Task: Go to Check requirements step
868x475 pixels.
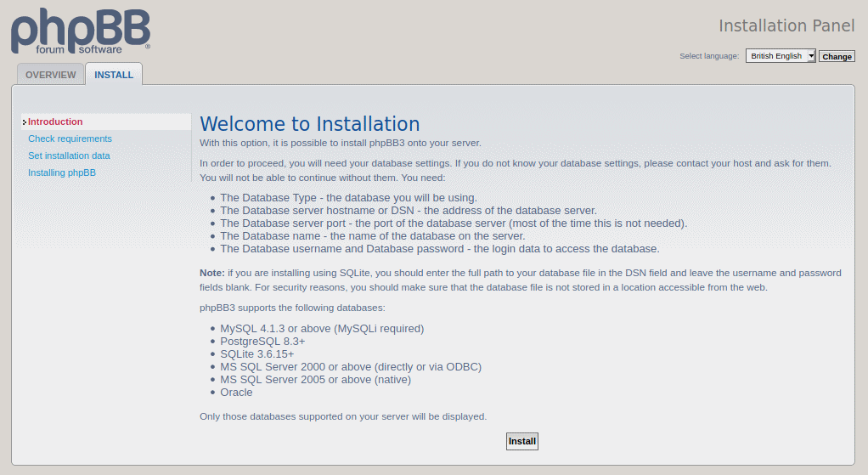Action: (70, 139)
